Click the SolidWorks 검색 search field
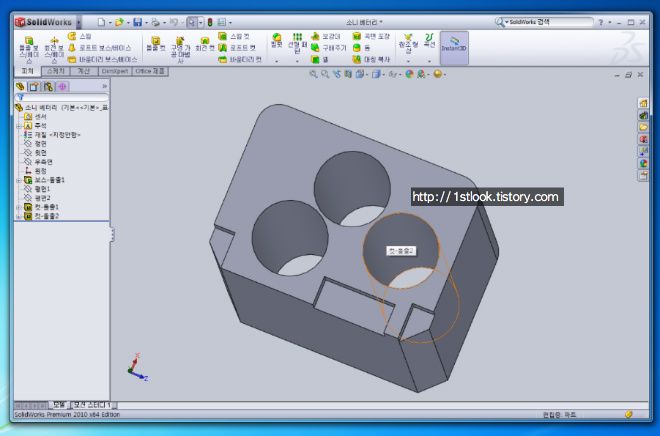Image resolution: width=660 pixels, height=436 pixels. (x=548, y=22)
